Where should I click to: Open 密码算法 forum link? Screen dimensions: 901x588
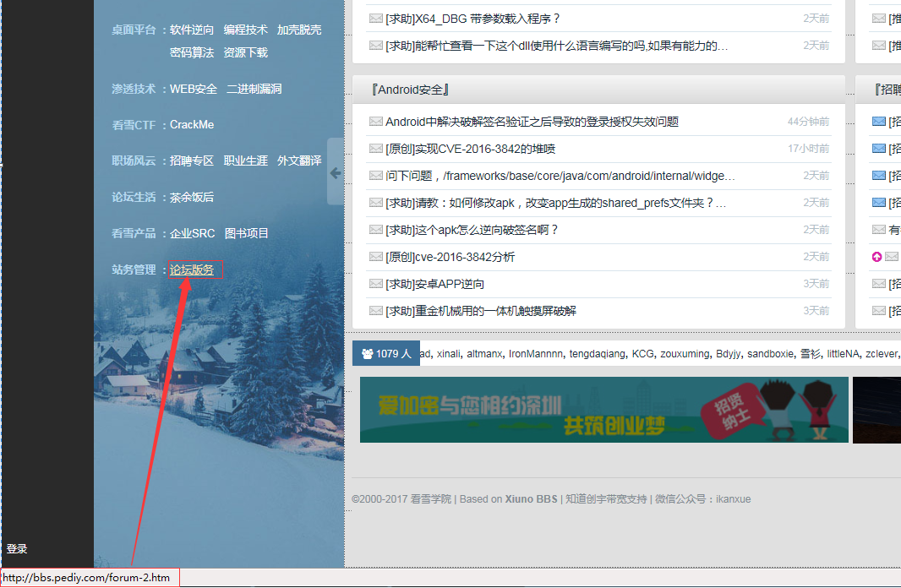(x=192, y=53)
